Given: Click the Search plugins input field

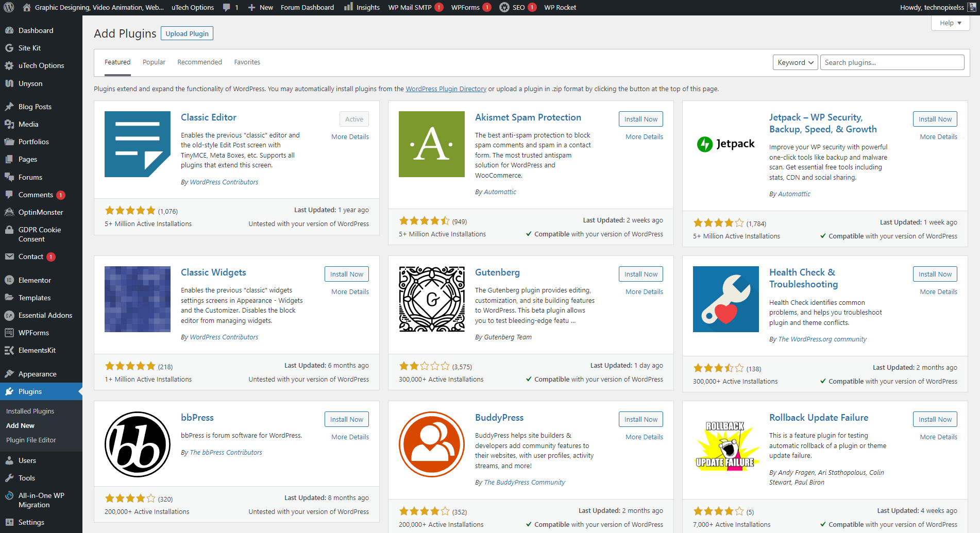Looking at the screenshot, I should coord(892,62).
